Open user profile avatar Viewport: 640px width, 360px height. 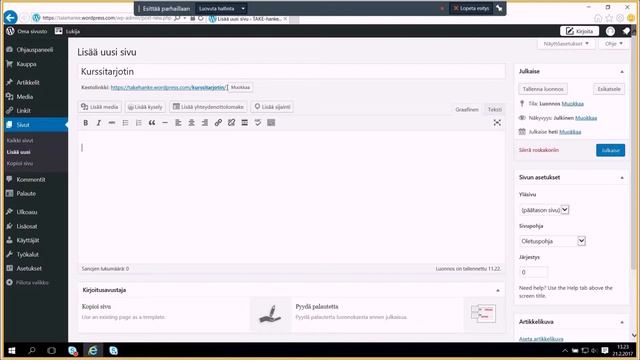pyautogui.click(x=610, y=31)
